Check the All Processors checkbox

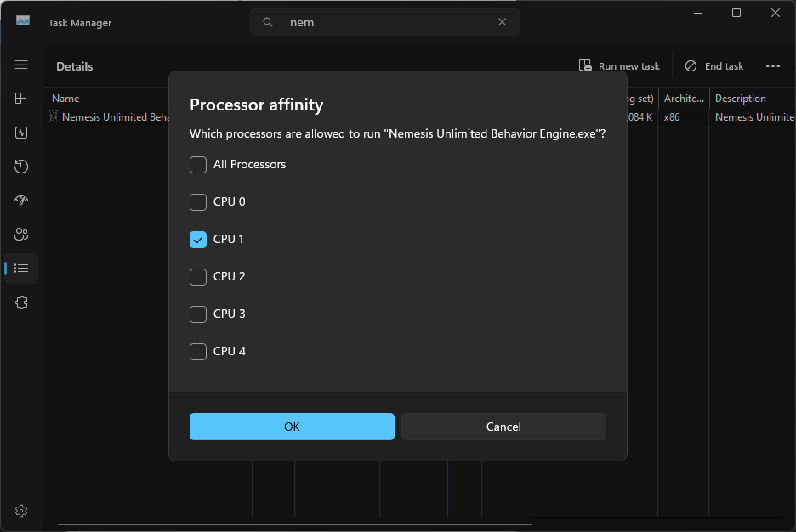tap(198, 165)
